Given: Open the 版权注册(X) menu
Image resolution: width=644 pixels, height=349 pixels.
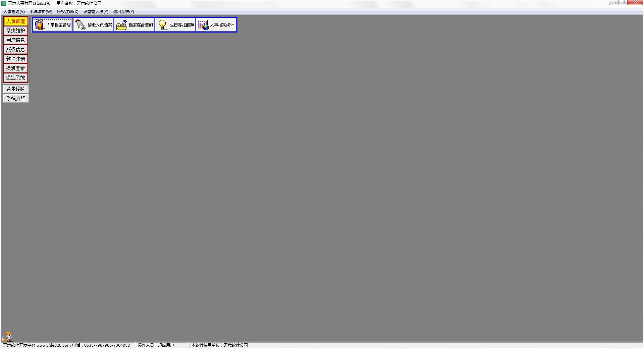Looking at the screenshot, I should (67, 12).
